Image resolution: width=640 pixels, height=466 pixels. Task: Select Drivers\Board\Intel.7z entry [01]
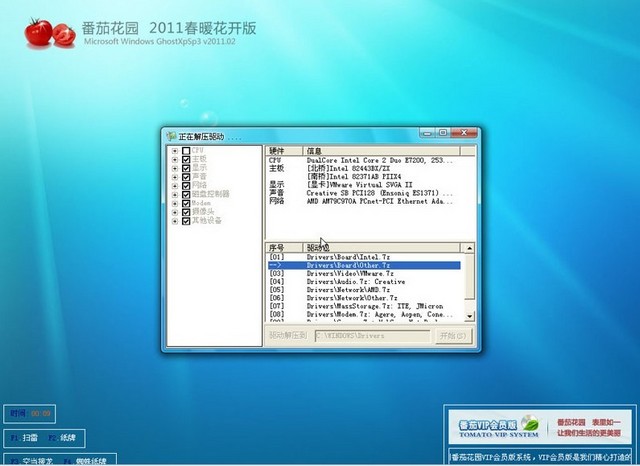(364, 257)
